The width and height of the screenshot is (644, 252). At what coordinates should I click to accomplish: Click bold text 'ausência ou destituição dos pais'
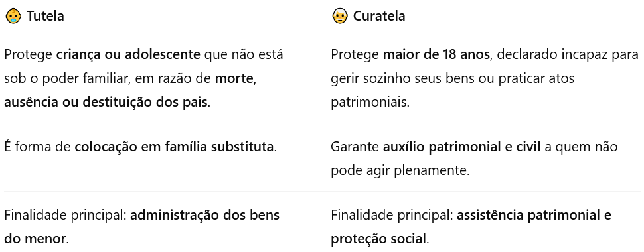106,102
